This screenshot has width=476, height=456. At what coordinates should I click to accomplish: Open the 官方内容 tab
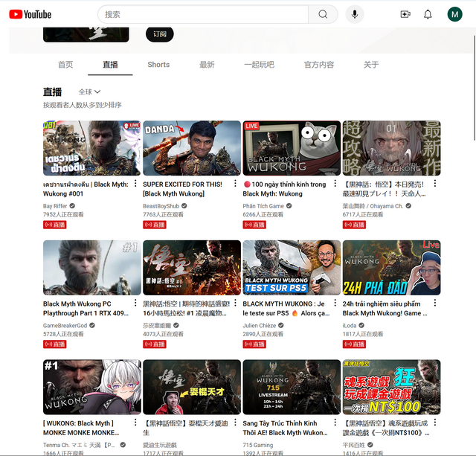319,65
